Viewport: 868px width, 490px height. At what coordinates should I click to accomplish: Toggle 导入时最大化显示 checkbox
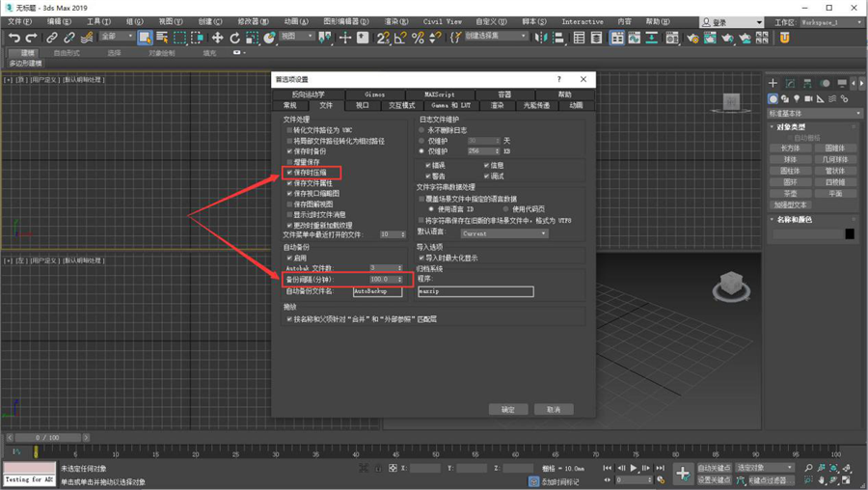[421, 258]
